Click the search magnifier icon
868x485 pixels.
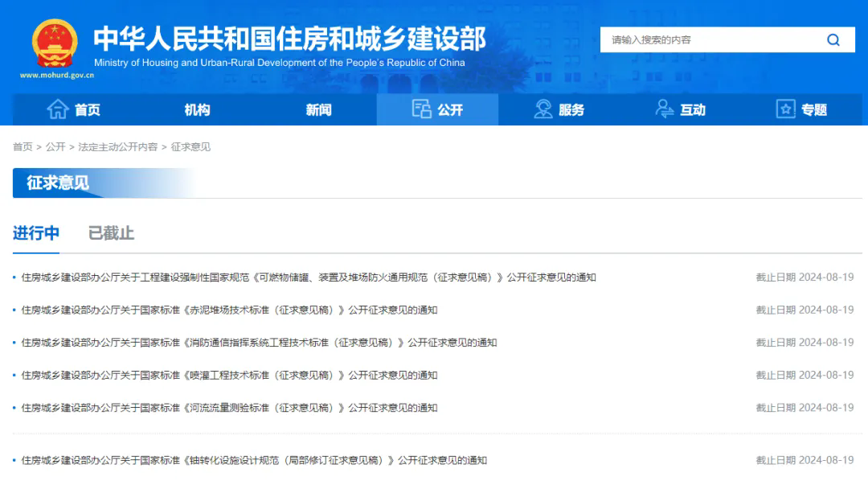(833, 40)
